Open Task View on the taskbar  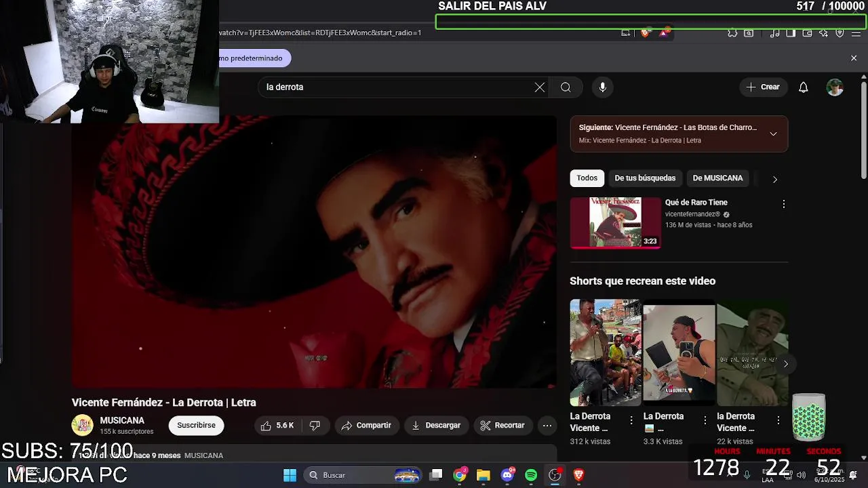(436, 475)
